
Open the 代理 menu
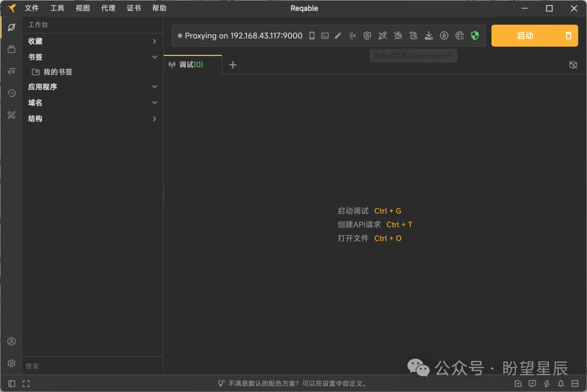108,8
